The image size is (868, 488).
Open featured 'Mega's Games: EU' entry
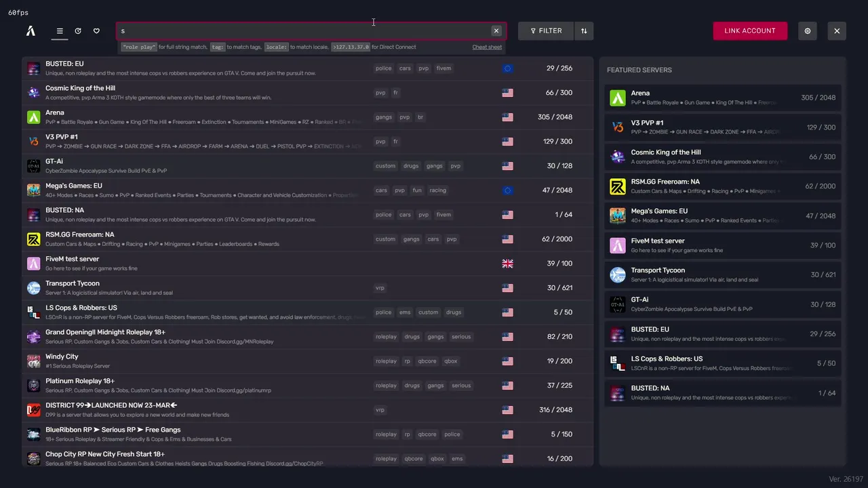pos(723,216)
